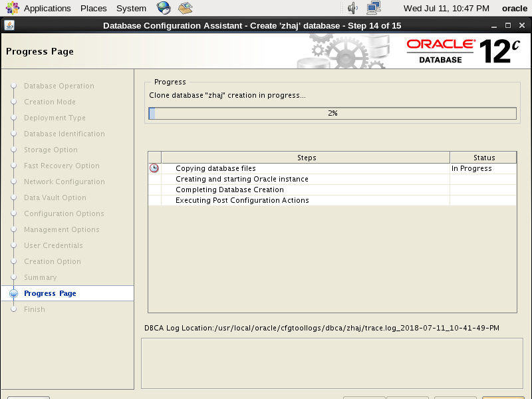This screenshot has height=399, width=532.
Task: Click inside the empty log output area
Action: click(x=332, y=363)
